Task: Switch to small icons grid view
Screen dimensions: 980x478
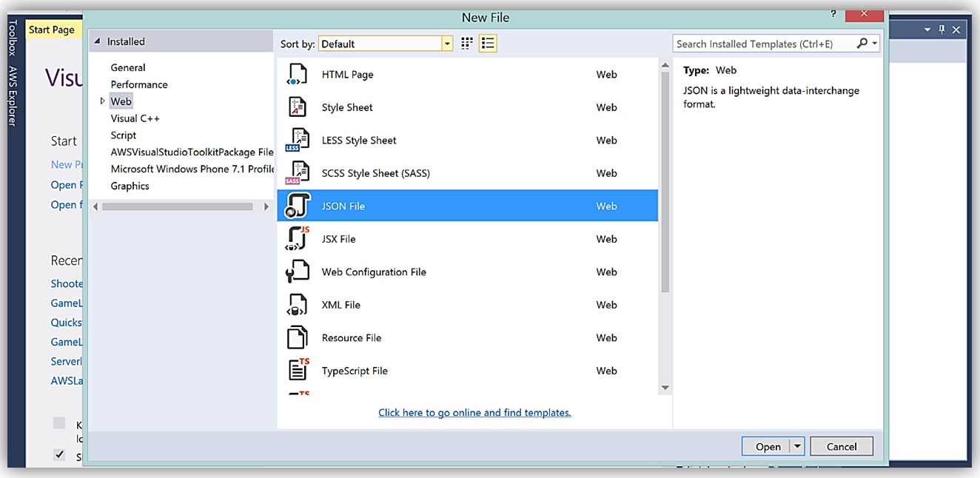Action: coord(467,44)
